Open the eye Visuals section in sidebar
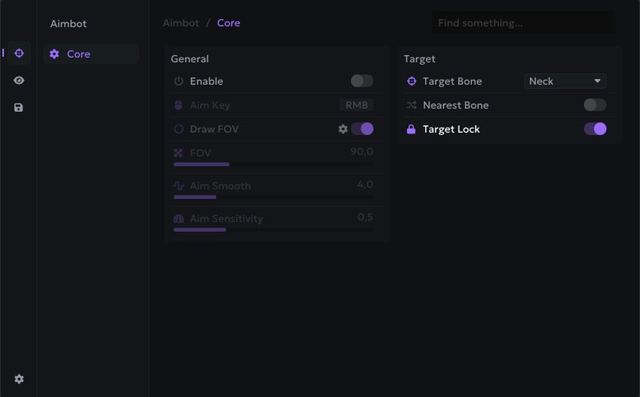640x397 pixels. coord(19,80)
